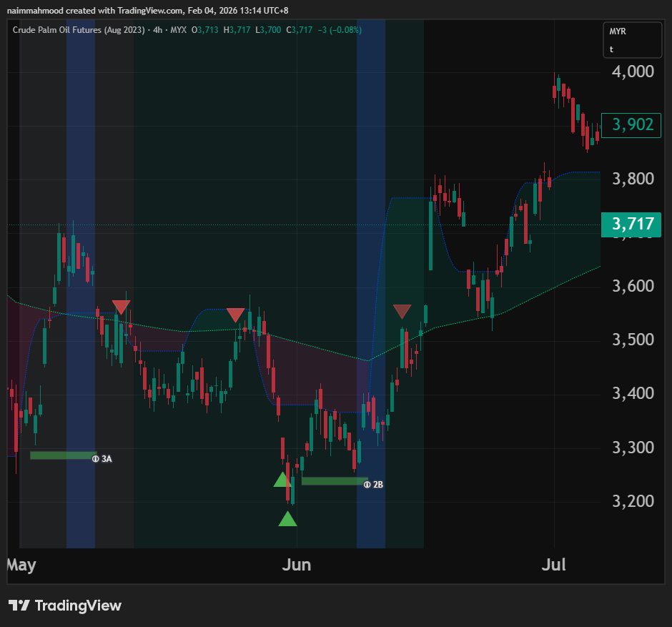Screen dimensions: 672x627
Task: Click the TradingView logo at the bottom
Action: point(65,606)
